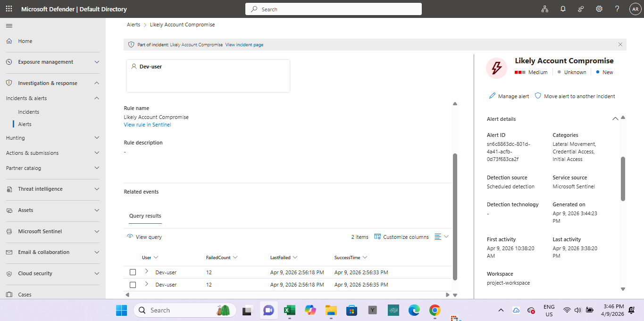Open View rule in Sentinel link

(147, 125)
